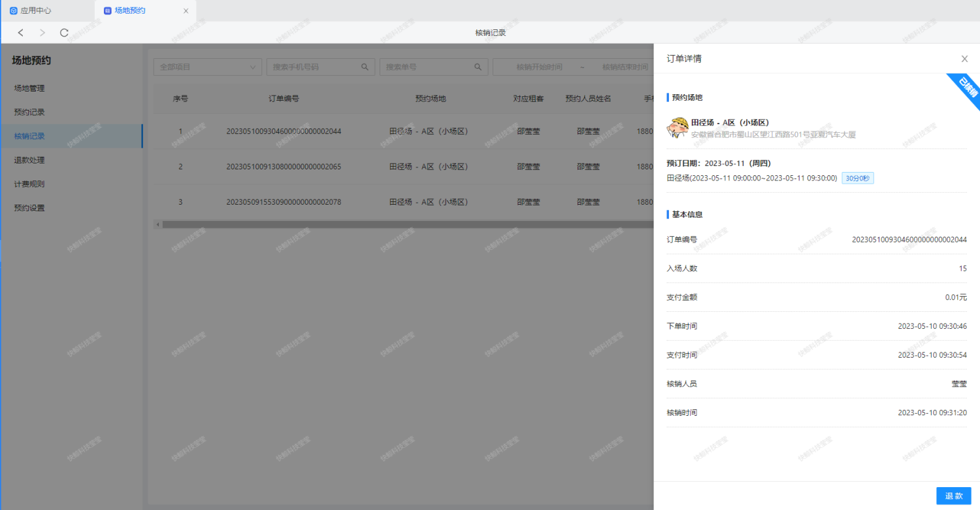This screenshot has width=980, height=510.
Task: Close the 订单详情 drawer with X
Action: [x=964, y=59]
